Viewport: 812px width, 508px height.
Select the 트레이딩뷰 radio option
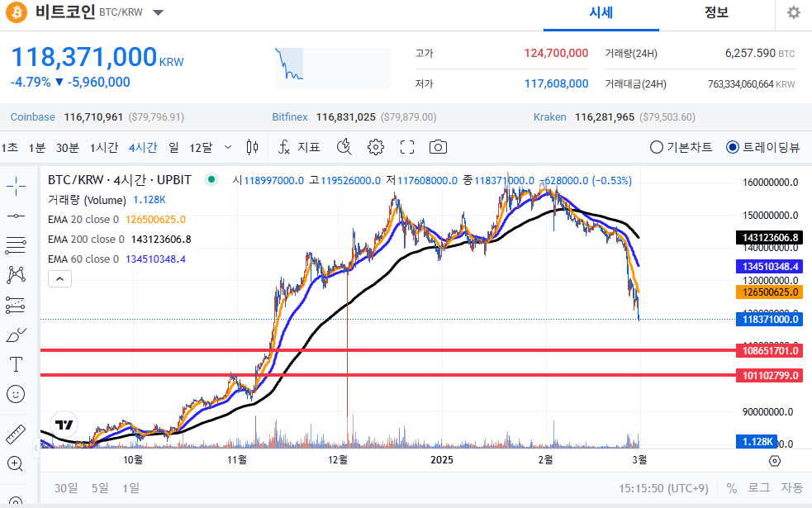(x=763, y=147)
